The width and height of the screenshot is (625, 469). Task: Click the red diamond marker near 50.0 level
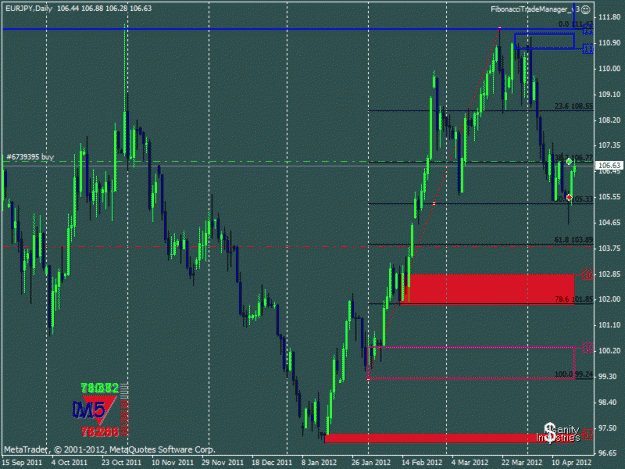[569, 197]
